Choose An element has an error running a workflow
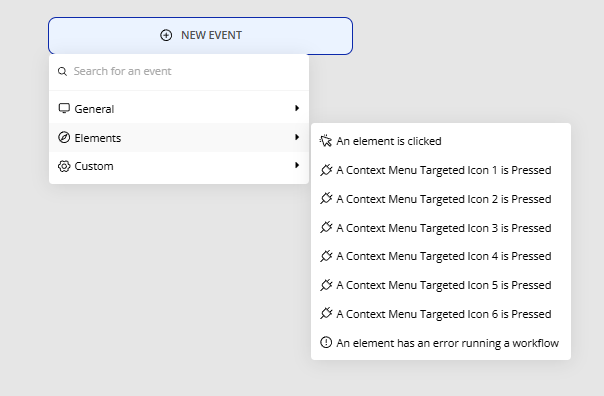 (x=441, y=343)
